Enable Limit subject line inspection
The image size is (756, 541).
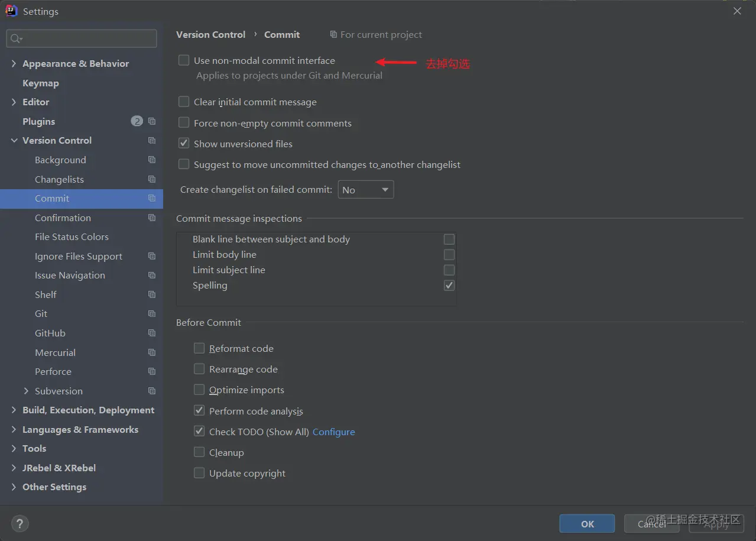click(x=449, y=270)
